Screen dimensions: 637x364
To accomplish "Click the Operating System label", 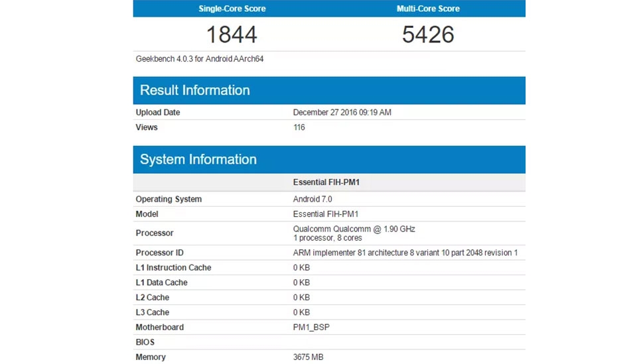I will pos(169,200).
